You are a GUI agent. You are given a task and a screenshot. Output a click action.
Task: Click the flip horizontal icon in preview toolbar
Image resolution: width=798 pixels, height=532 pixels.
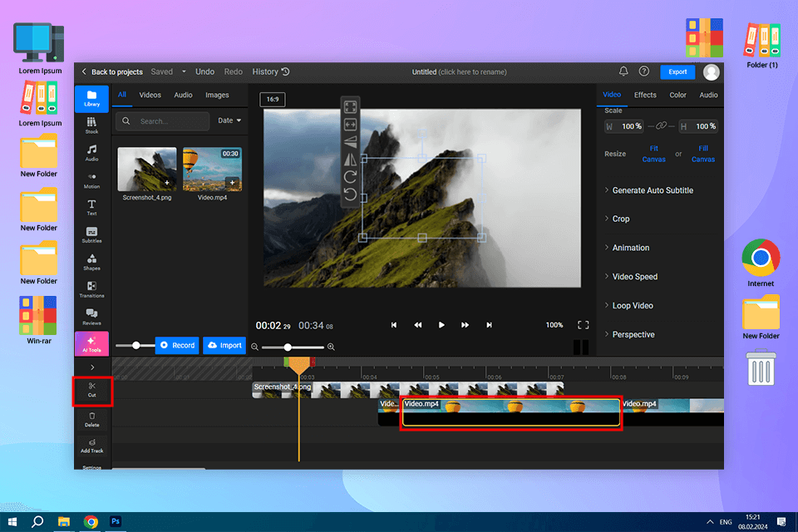(350, 160)
